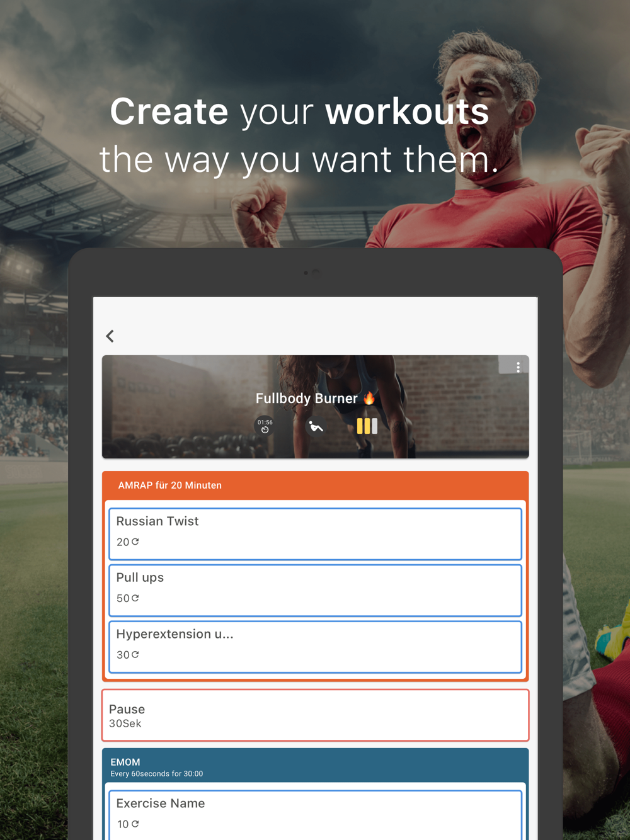Tap the Fullbody Burner workout title
Image resolution: width=630 pixels, height=840 pixels.
(x=306, y=399)
